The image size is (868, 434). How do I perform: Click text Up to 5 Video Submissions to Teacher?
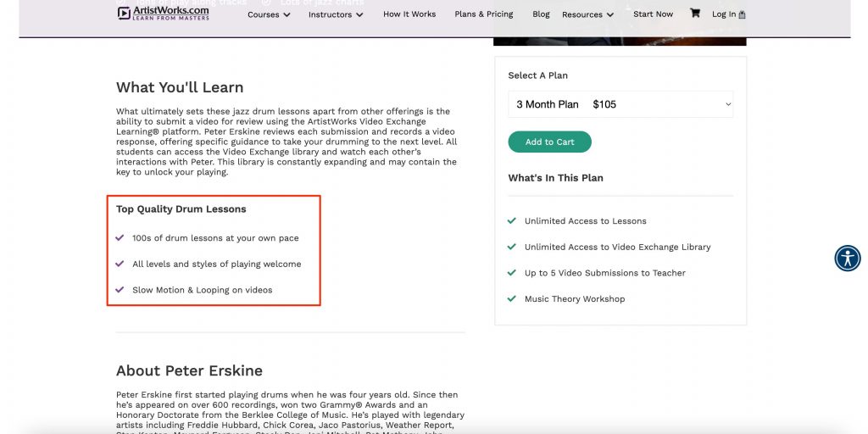(x=605, y=273)
